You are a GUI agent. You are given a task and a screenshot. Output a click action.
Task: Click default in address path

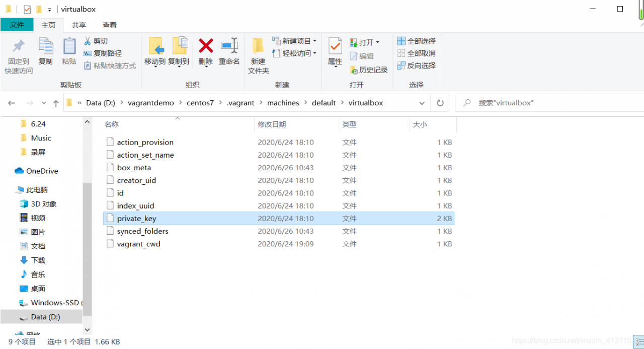[x=324, y=103]
